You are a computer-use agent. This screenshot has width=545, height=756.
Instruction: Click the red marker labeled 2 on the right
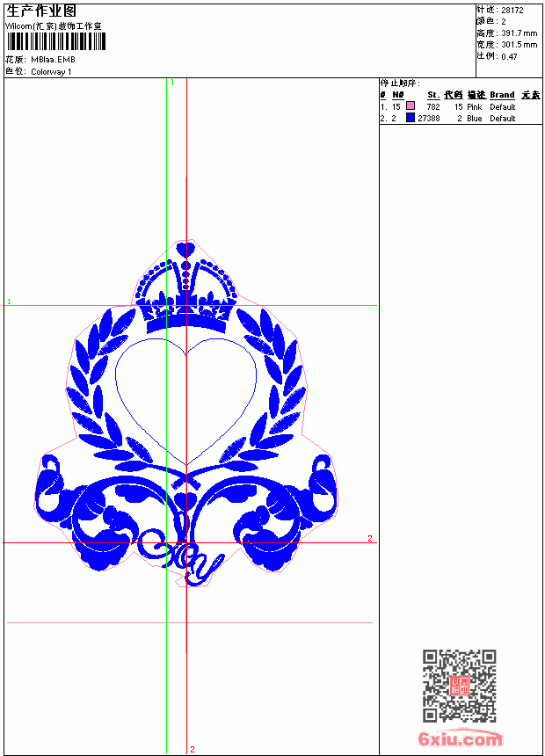[370, 538]
